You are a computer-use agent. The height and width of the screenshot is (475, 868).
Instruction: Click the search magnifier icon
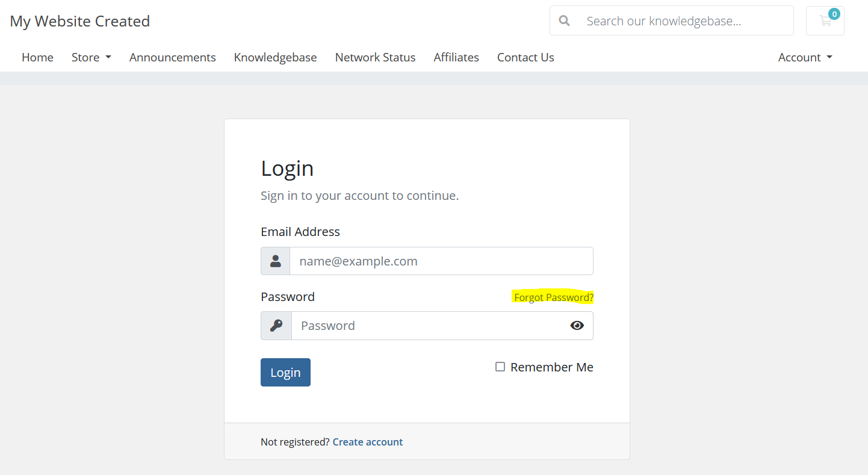click(x=564, y=21)
